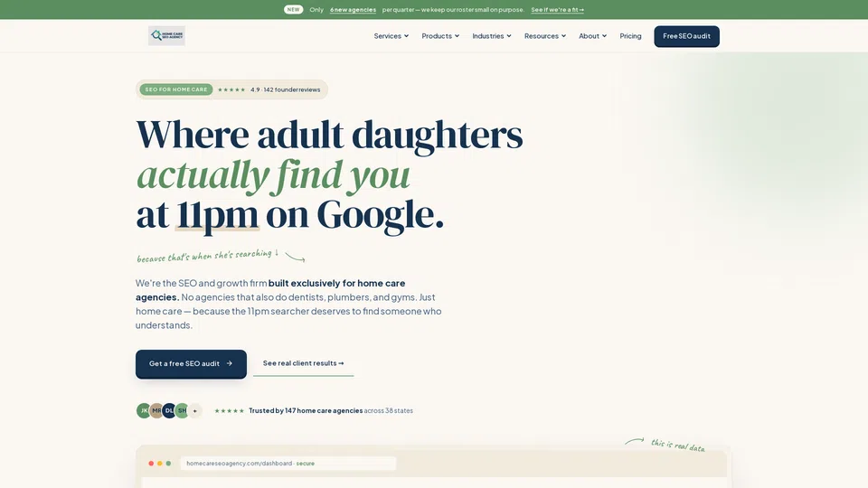This screenshot has width=868, height=488.
Task: Expand the Products navigation menu
Action: click(440, 36)
